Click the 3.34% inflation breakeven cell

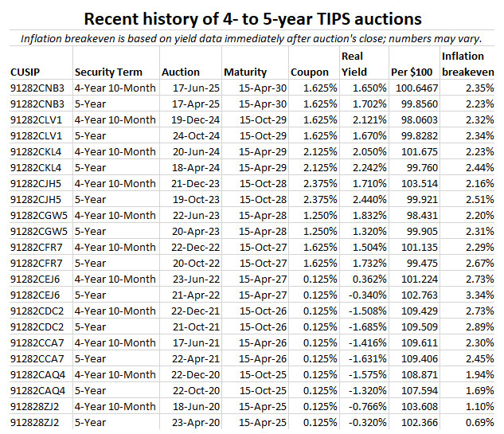click(x=479, y=295)
